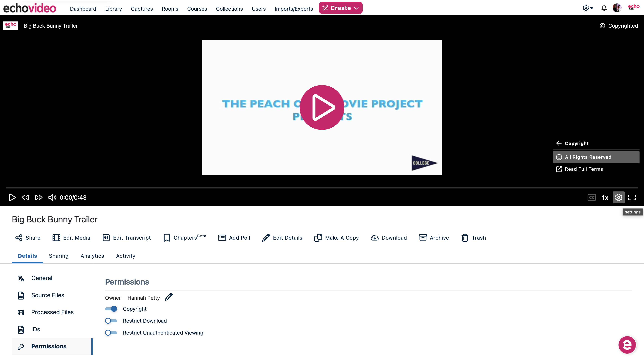Click the Share link
This screenshot has height=362, width=644.
point(28,238)
